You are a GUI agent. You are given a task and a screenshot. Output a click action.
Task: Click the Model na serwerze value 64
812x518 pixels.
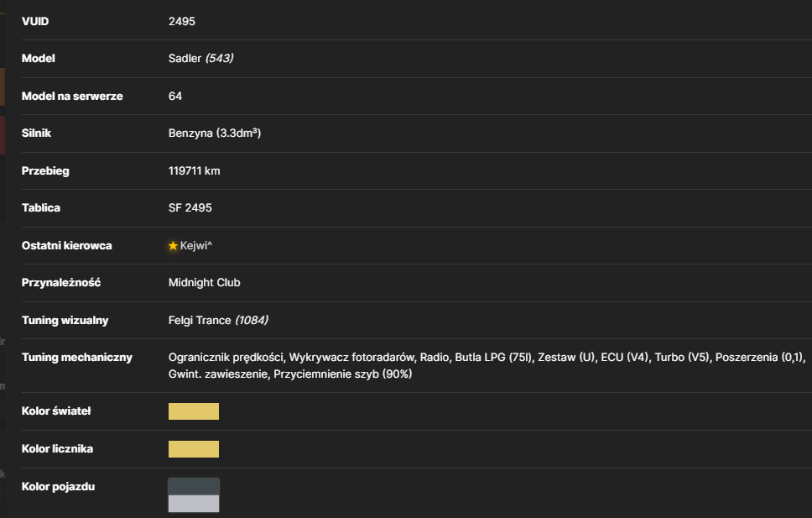pos(175,96)
